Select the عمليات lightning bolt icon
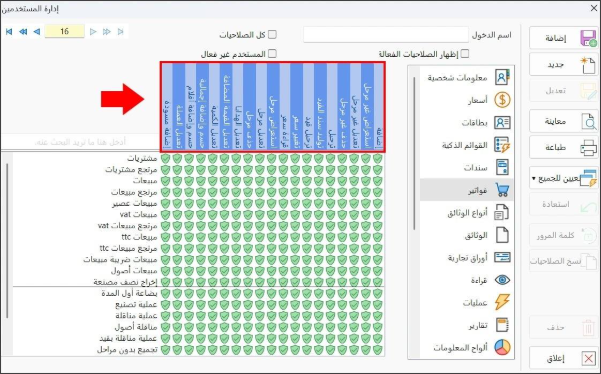Screen dimensions: 601x374 (x=502, y=302)
